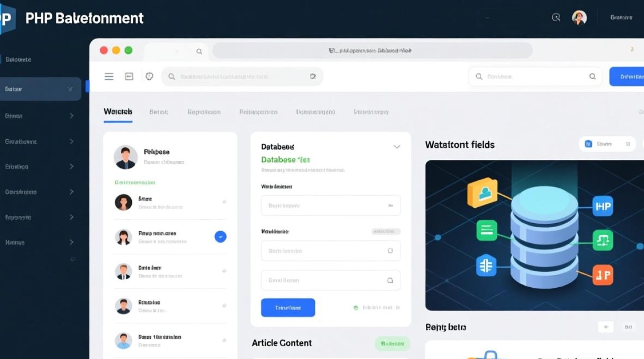Click the blue hexagon icon in database illustration

click(486, 266)
